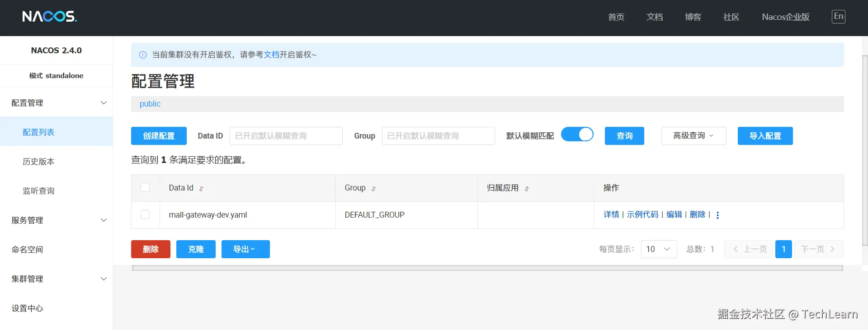Go to 首页 in top navigation
Viewport: 868px width, 330px height.
pyautogui.click(x=616, y=17)
